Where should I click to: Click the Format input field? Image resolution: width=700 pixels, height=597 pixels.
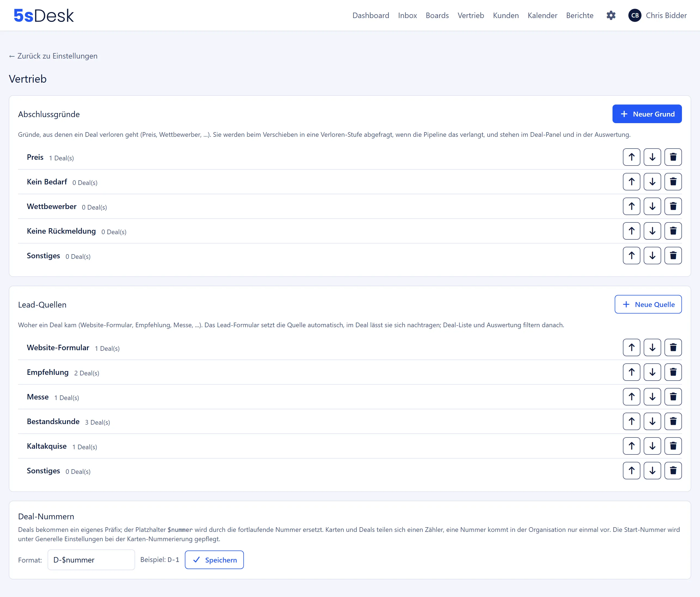[x=91, y=560]
